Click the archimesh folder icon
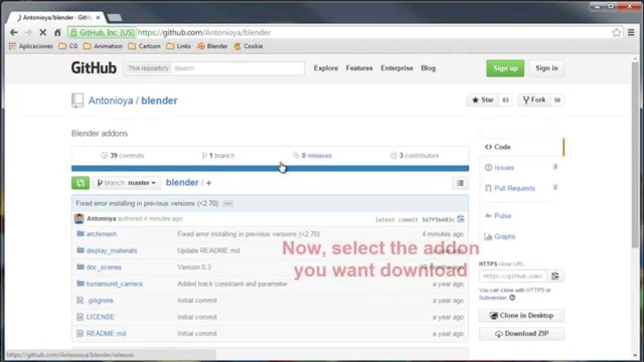644x362 pixels. coord(80,234)
